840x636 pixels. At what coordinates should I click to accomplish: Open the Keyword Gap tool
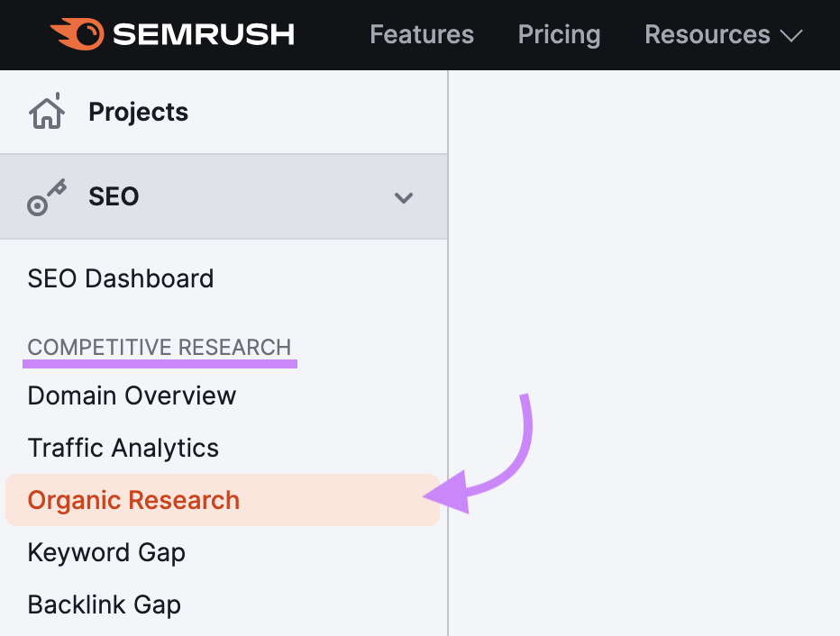(106, 552)
